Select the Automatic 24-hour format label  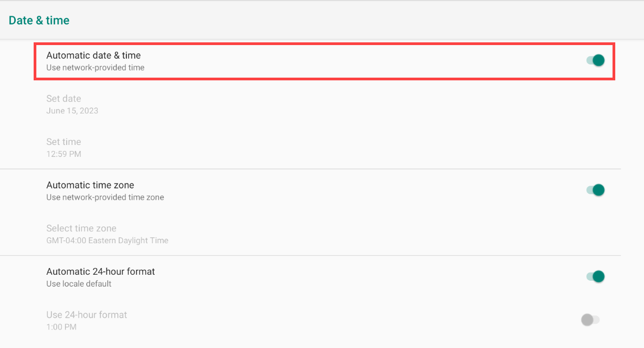pos(100,271)
